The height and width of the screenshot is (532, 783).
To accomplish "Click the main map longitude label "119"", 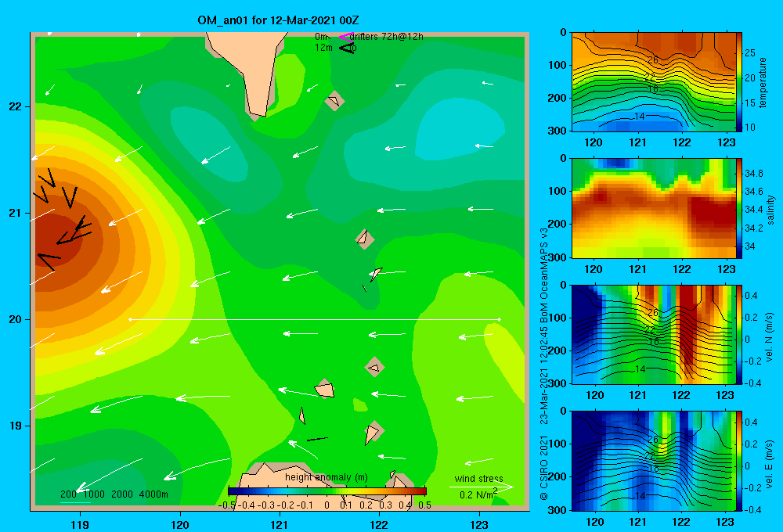I will (80, 524).
